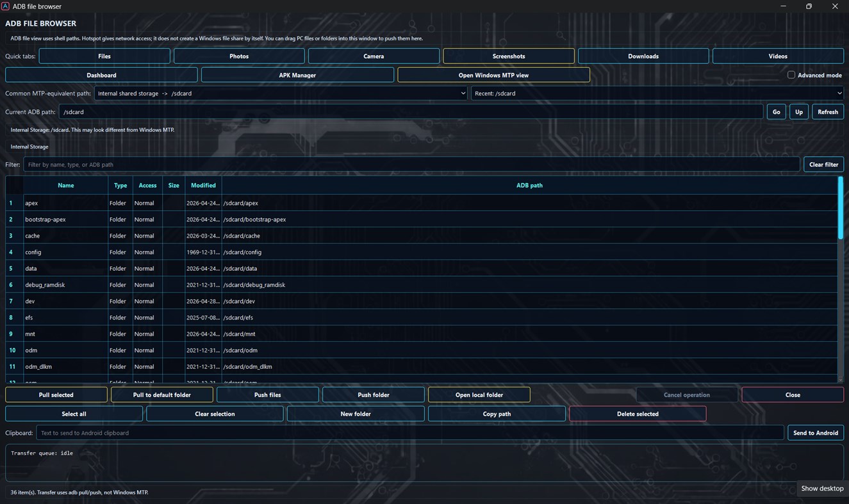Click the Clipboard text input field
849x504 pixels.
point(410,433)
